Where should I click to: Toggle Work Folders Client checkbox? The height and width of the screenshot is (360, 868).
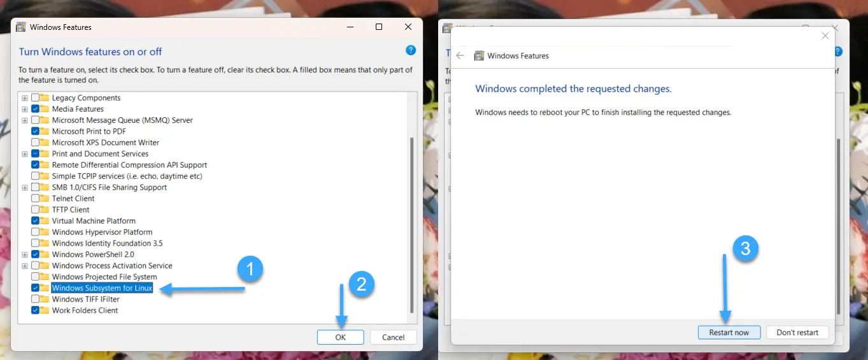click(36, 310)
